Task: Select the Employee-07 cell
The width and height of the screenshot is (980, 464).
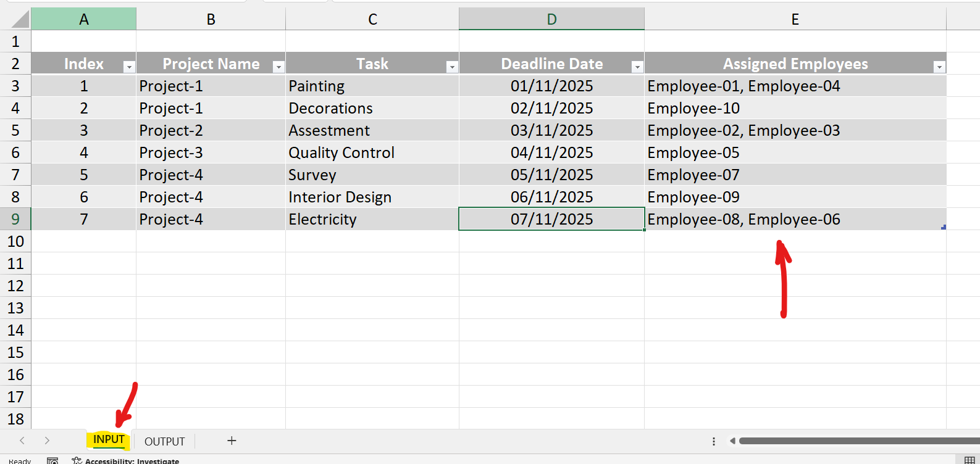Action: coord(795,175)
